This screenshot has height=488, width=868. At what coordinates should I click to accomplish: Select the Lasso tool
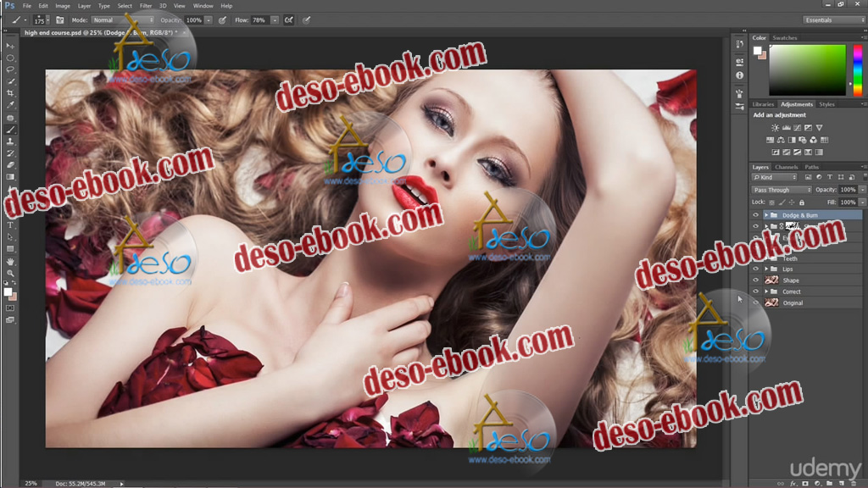click(10, 69)
